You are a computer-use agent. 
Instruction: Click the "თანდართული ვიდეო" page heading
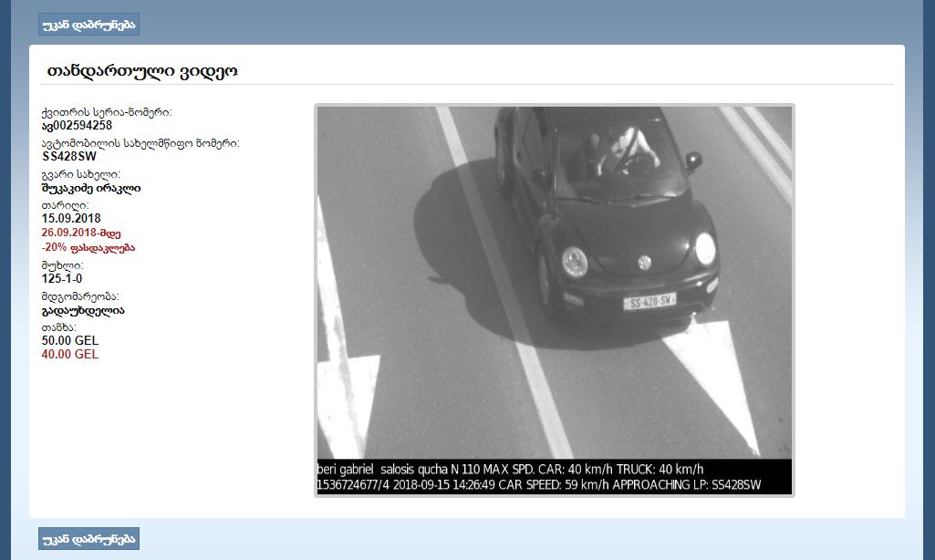(141, 71)
